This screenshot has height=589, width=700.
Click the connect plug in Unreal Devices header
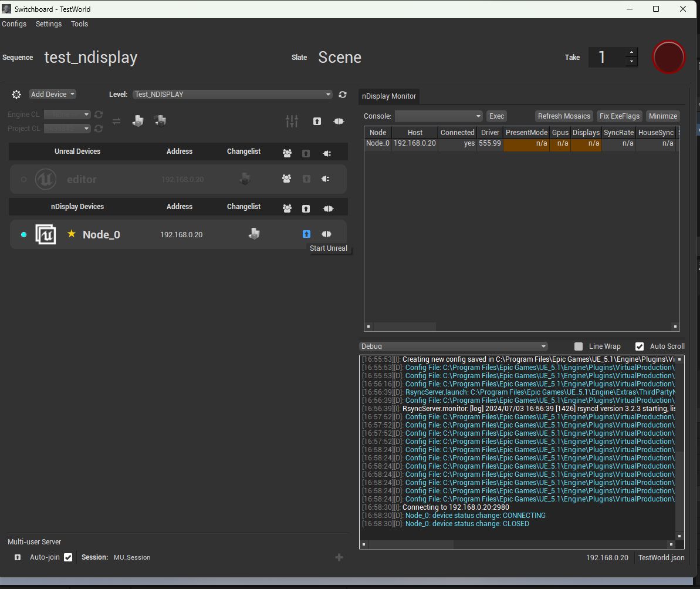[x=327, y=153]
